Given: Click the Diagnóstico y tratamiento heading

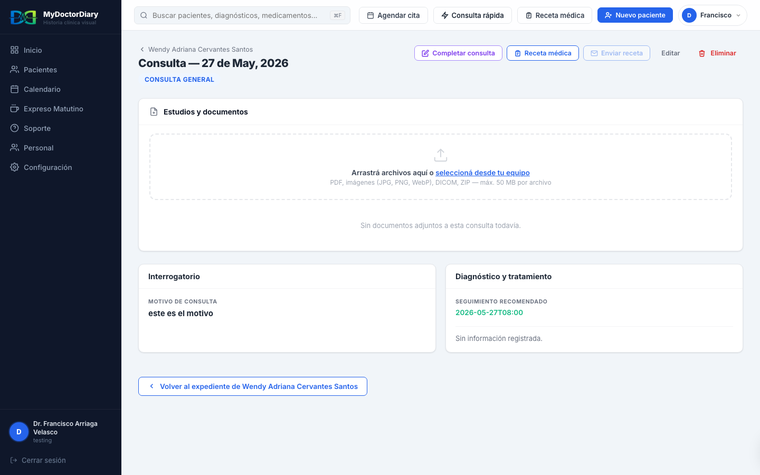Looking at the screenshot, I should click(x=503, y=277).
